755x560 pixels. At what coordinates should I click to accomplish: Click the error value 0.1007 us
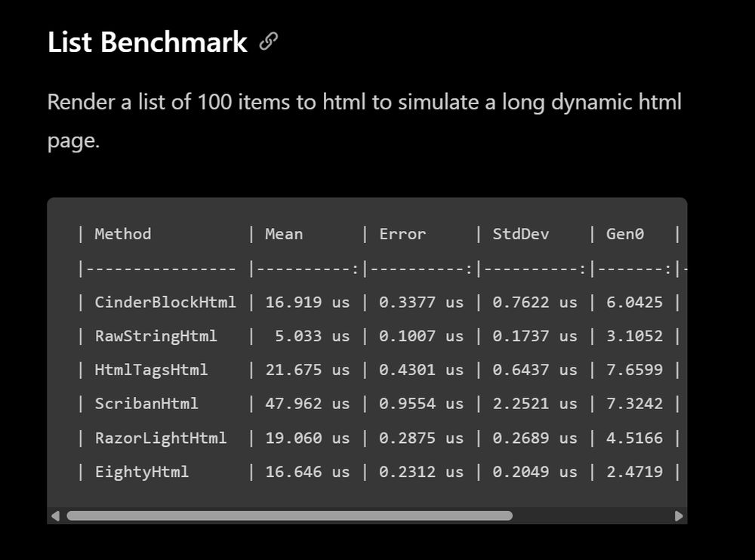pyautogui.click(x=421, y=336)
